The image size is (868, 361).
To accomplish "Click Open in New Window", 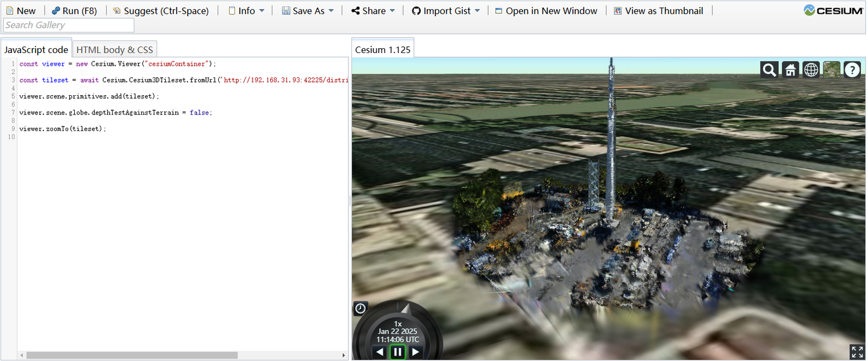I will pos(546,11).
